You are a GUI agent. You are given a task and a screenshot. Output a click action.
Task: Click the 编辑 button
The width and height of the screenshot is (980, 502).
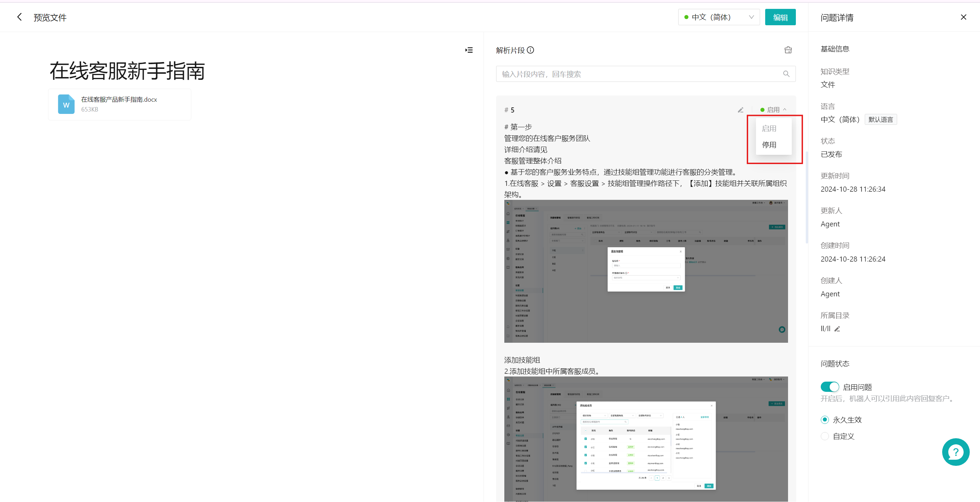pyautogui.click(x=780, y=17)
